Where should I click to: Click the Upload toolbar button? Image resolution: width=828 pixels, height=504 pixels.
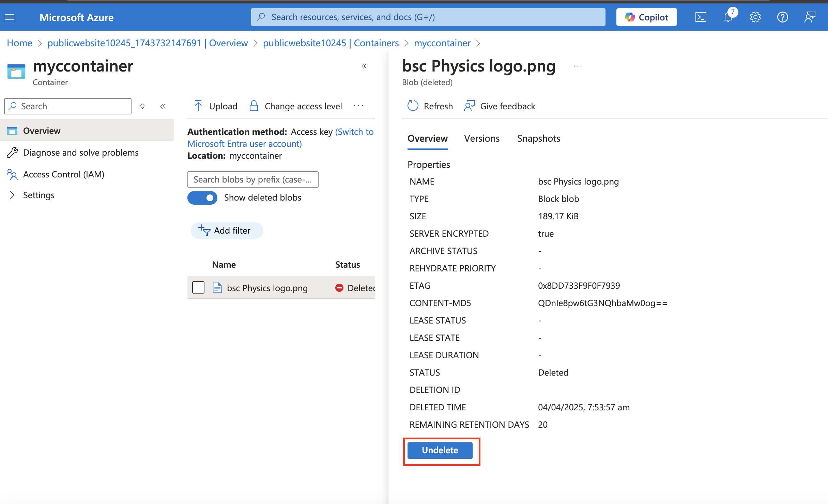click(x=215, y=106)
